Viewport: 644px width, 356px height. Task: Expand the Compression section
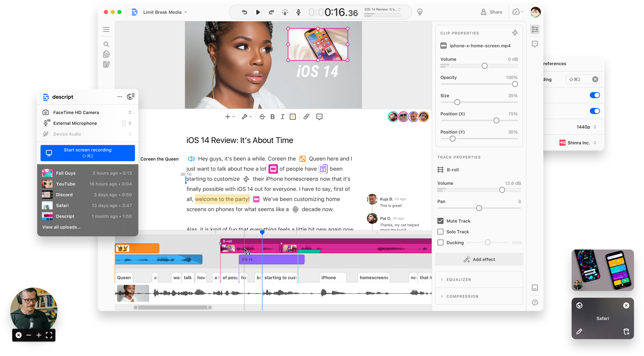click(x=462, y=296)
